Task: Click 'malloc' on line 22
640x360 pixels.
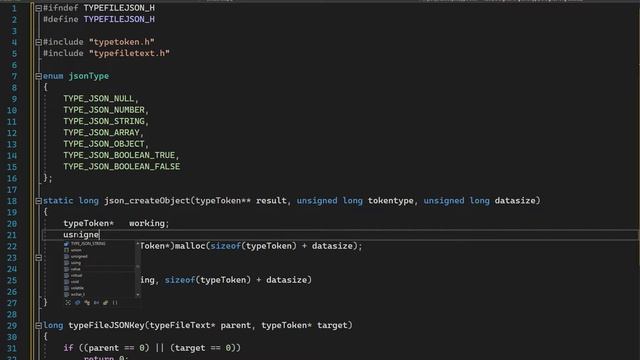Action: pos(190,246)
